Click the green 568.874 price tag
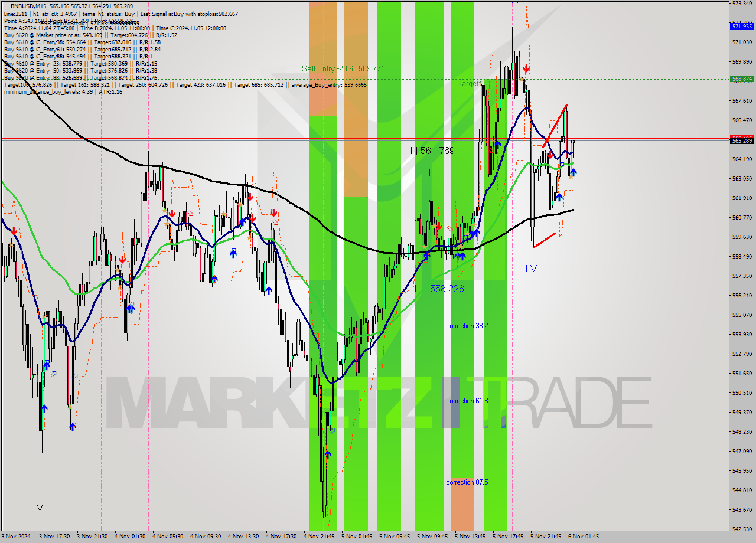756x543 pixels. point(742,78)
